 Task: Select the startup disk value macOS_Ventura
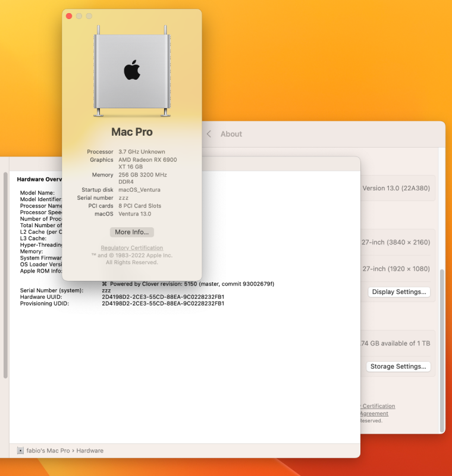[x=139, y=190]
